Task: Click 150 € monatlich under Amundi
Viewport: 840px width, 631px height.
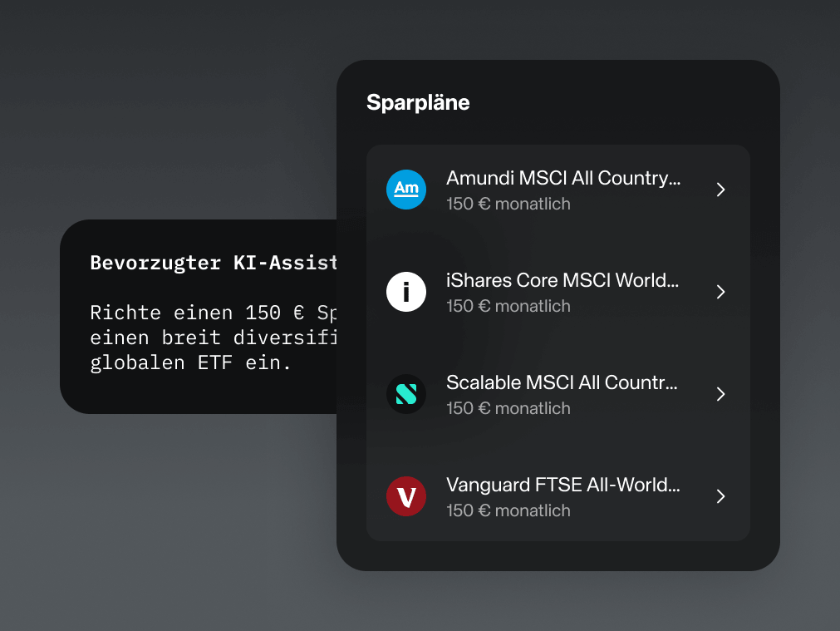Action: [508, 204]
